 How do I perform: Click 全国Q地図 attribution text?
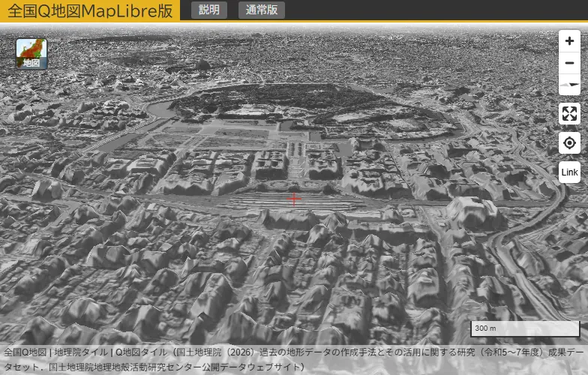25,352
